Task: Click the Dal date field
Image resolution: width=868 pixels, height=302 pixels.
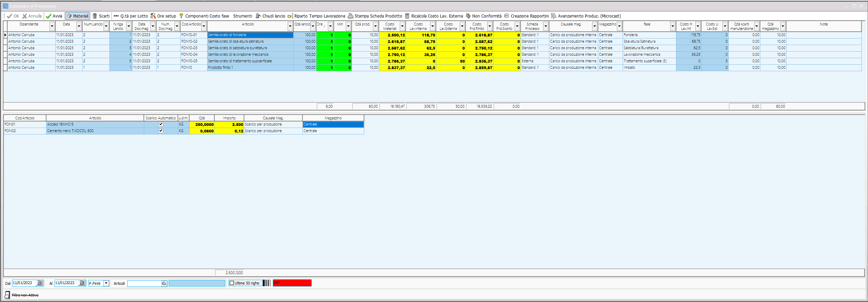Action: [24, 283]
